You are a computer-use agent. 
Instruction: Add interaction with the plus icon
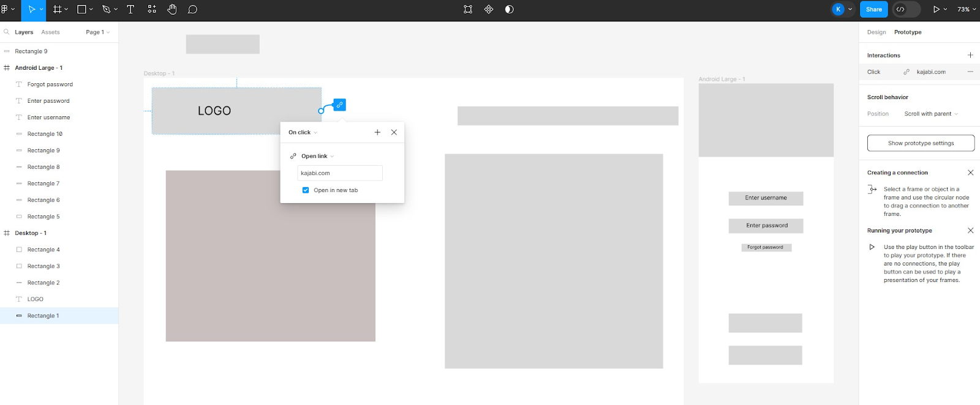pos(970,55)
